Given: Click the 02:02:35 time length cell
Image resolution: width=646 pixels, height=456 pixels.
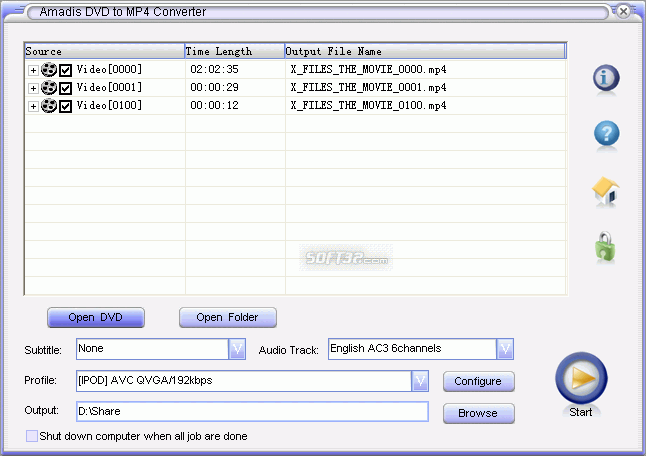Looking at the screenshot, I should coord(214,69).
